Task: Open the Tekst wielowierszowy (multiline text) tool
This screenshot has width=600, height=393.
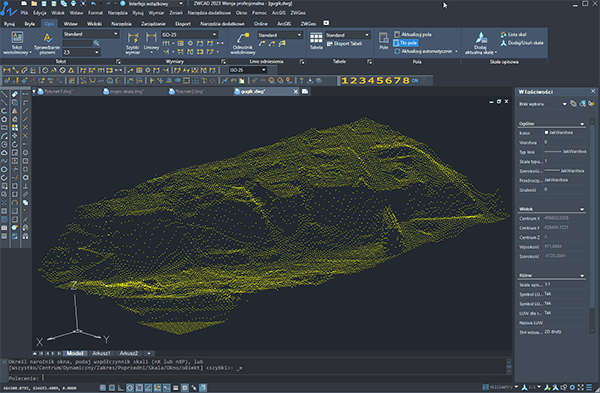Action: [17, 43]
